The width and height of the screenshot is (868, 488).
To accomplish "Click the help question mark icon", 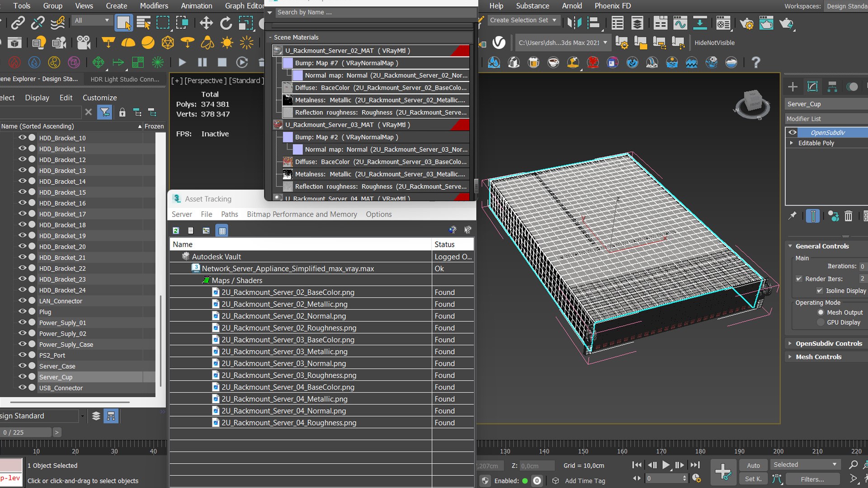I will 755,62.
